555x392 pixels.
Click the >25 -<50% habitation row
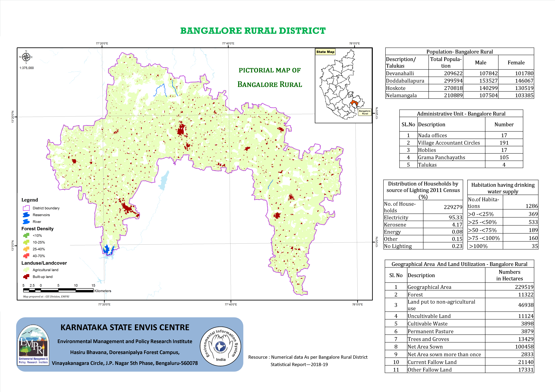pyautogui.click(x=503, y=222)
